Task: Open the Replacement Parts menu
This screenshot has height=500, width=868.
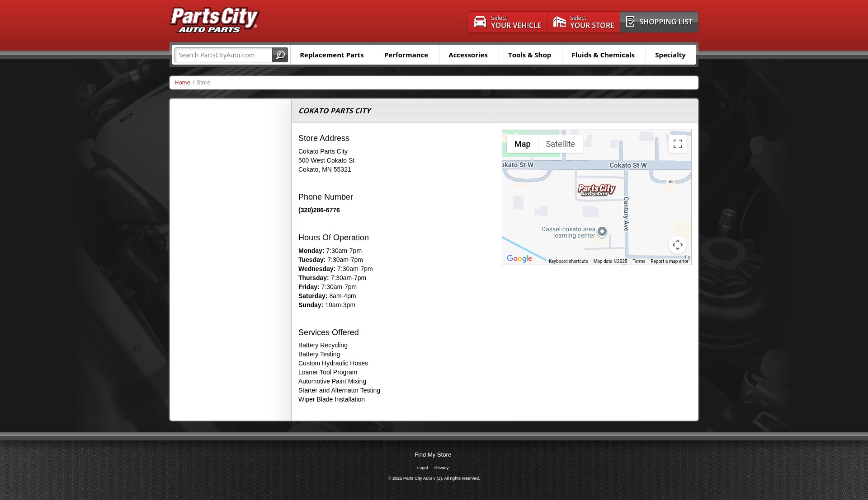Action: [332, 55]
